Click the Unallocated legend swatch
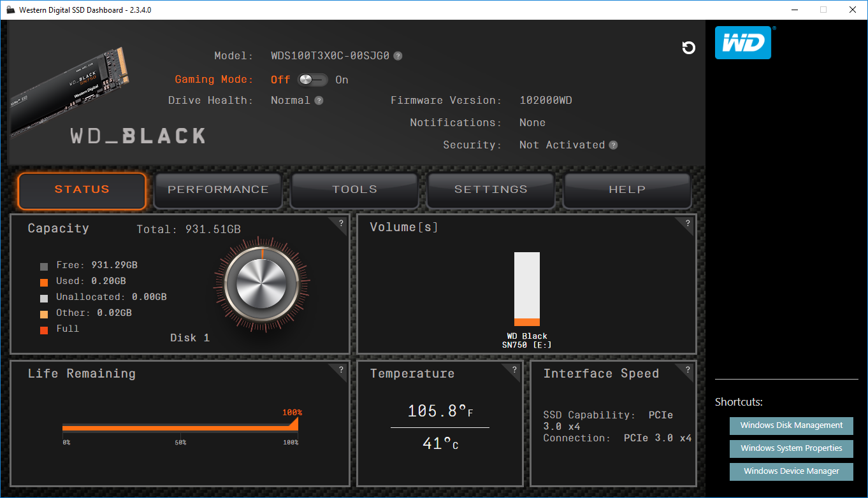868x498 pixels. [x=44, y=298]
